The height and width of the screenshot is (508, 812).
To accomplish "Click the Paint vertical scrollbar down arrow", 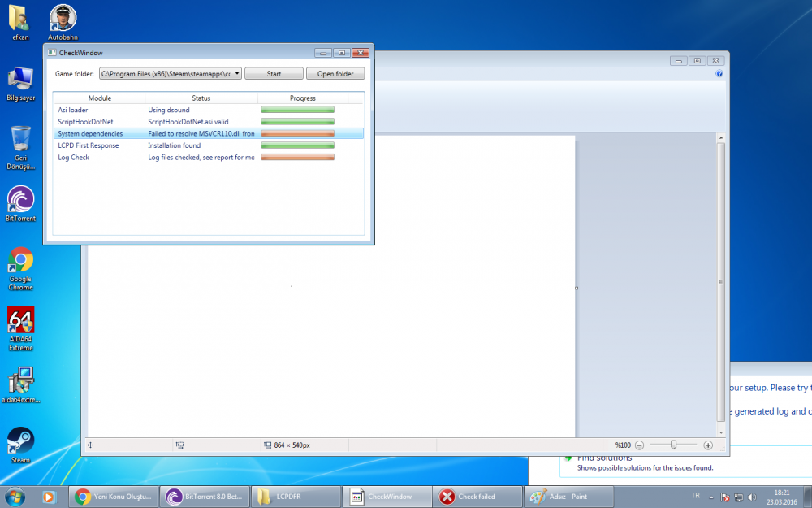I will click(720, 432).
